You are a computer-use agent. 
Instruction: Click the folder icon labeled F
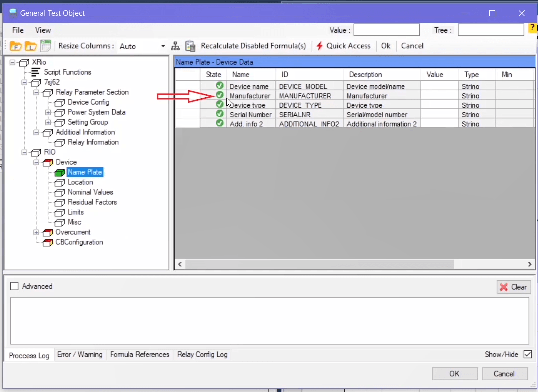click(x=15, y=46)
